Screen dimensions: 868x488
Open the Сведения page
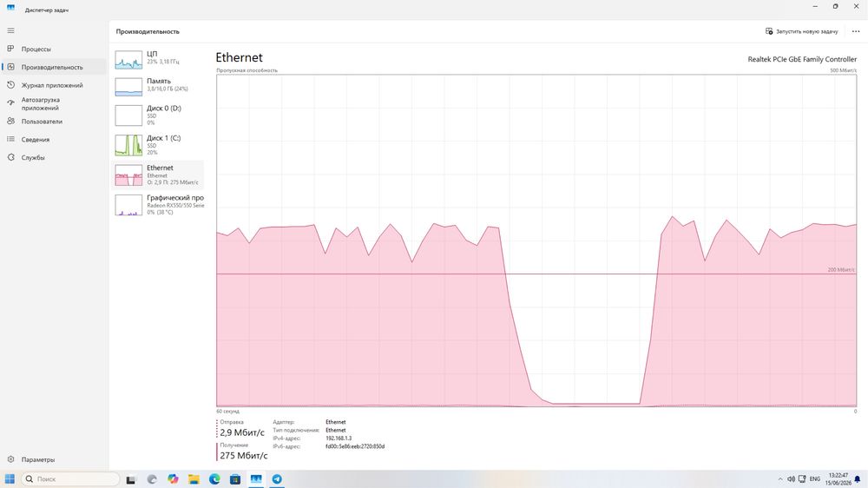pyautogui.click(x=54, y=140)
